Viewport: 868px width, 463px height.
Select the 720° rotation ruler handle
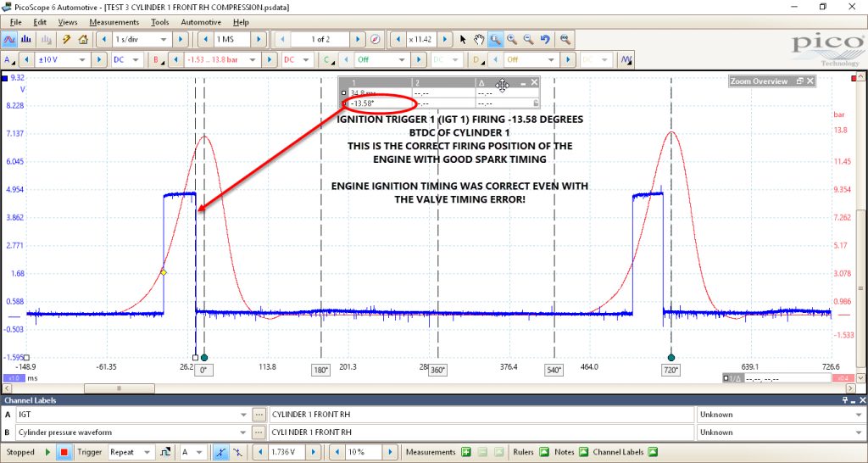671,358
